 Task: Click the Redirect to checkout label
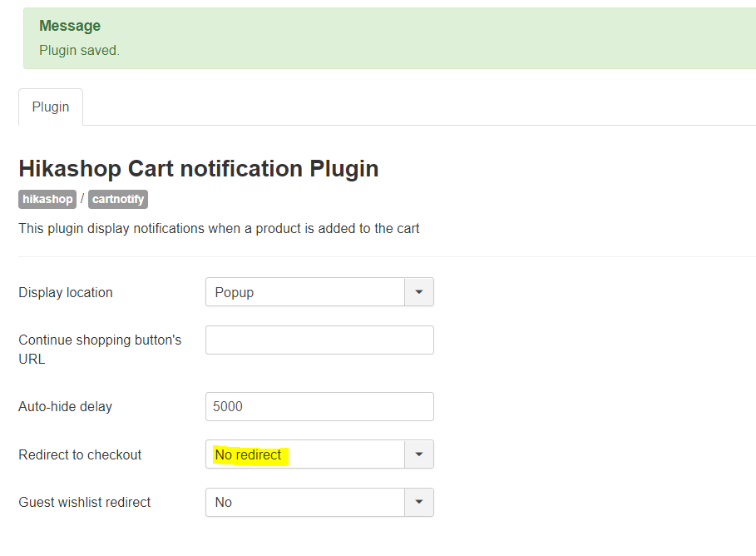click(80, 454)
